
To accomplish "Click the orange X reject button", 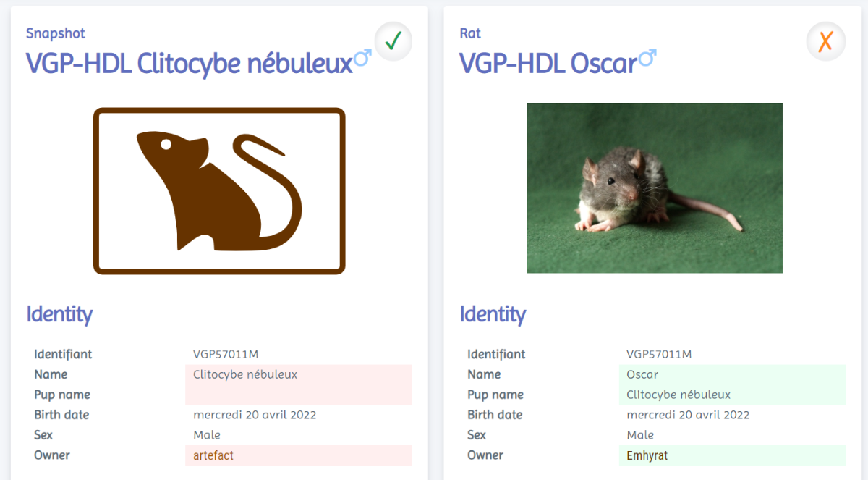I will click(825, 42).
